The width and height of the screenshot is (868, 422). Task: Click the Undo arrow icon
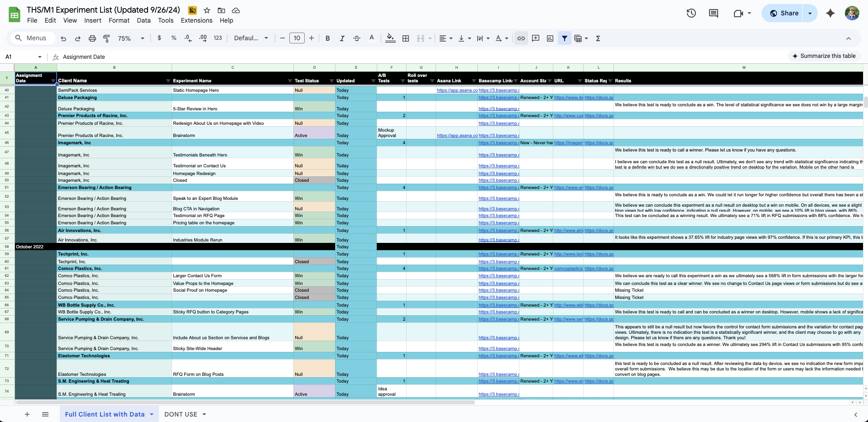[63, 38]
